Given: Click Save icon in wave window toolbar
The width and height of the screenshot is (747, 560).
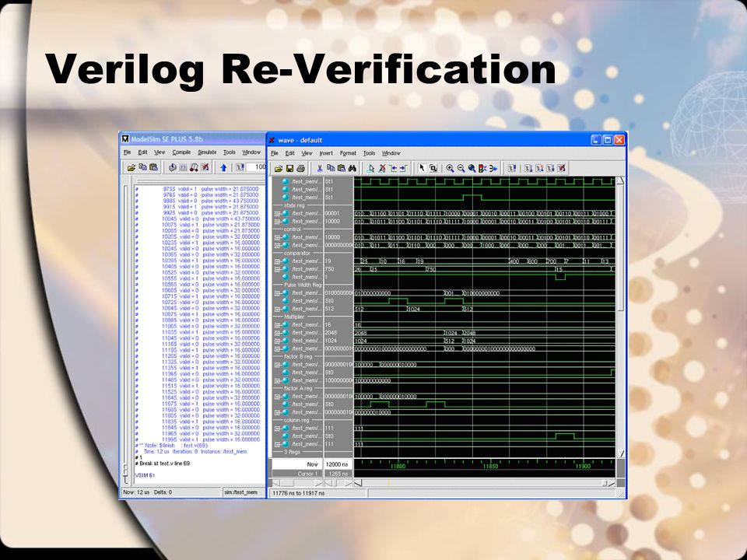Looking at the screenshot, I should coord(289,169).
